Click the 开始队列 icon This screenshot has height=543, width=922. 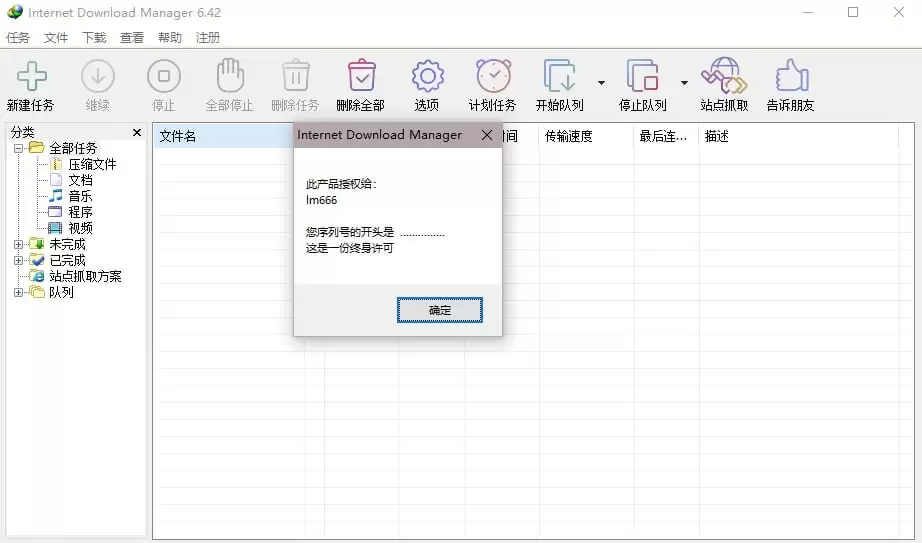[559, 76]
